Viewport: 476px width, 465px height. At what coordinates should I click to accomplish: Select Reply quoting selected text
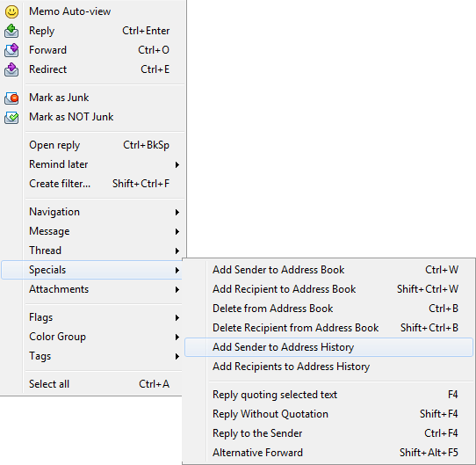click(x=328, y=395)
